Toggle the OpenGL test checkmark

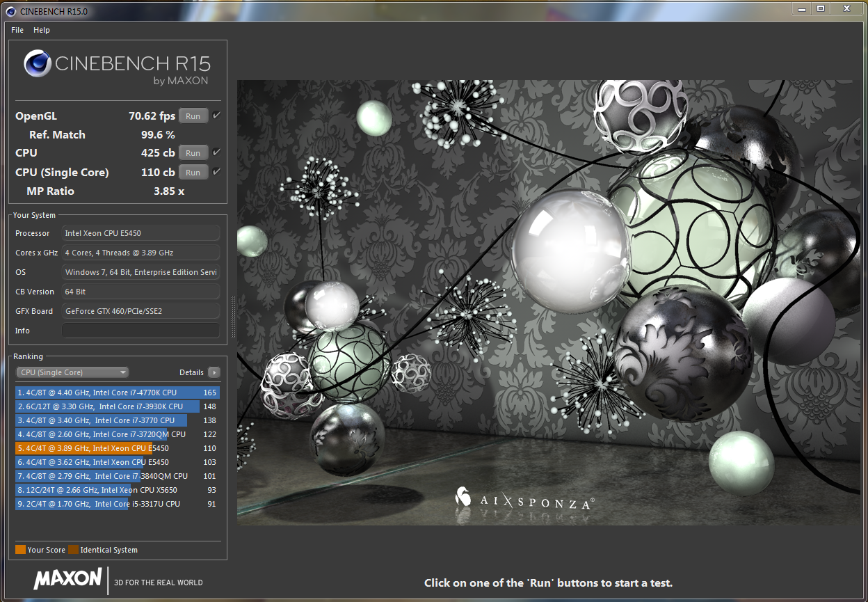click(217, 116)
